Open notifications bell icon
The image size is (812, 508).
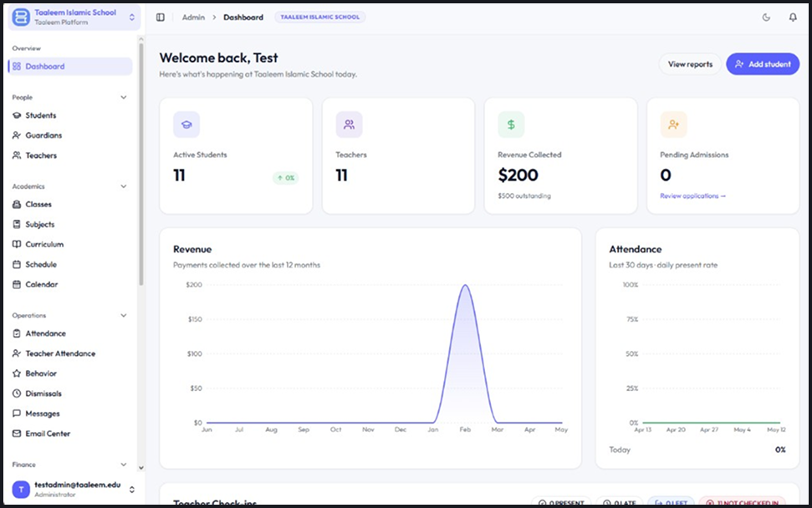(x=793, y=17)
